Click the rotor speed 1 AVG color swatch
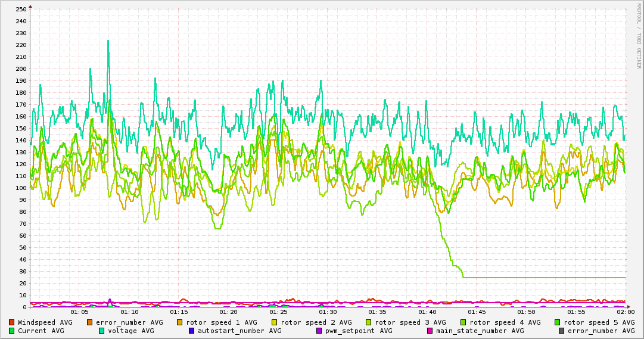This screenshot has width=644, height=339. coord(180,322)
